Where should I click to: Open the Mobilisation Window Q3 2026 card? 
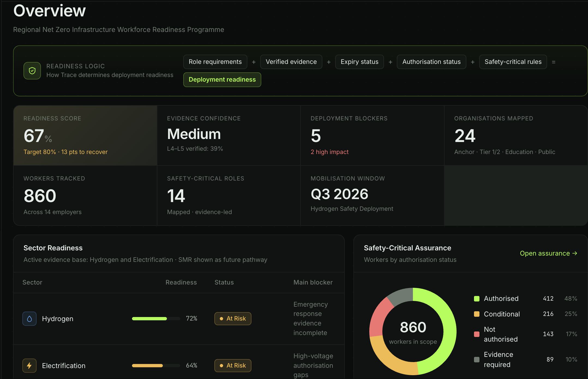(372, 196)
